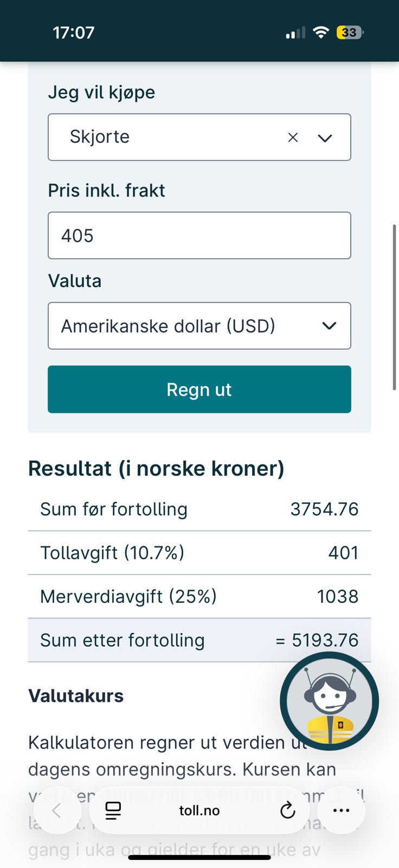Tap the browser back arrow
Image resolution: width=399 pixels, height=868 pixels.
pyautogui.click(x=56, y=810)
